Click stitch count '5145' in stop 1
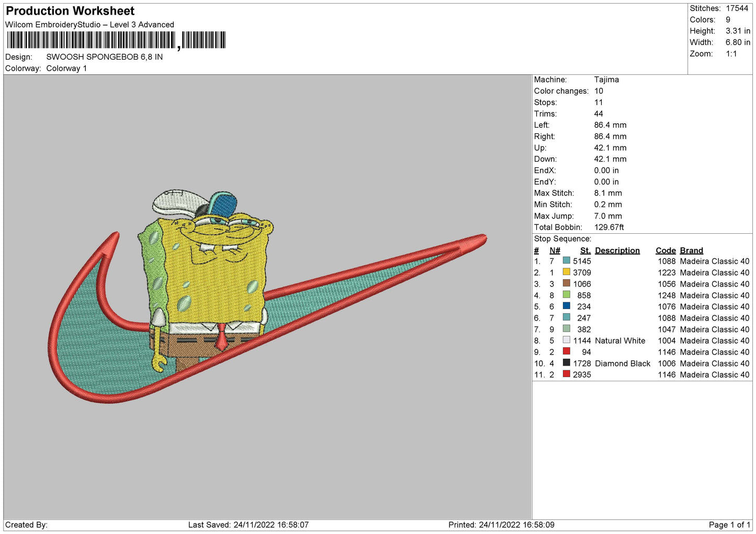Screen dimensions: 756x534 point(582,261)
